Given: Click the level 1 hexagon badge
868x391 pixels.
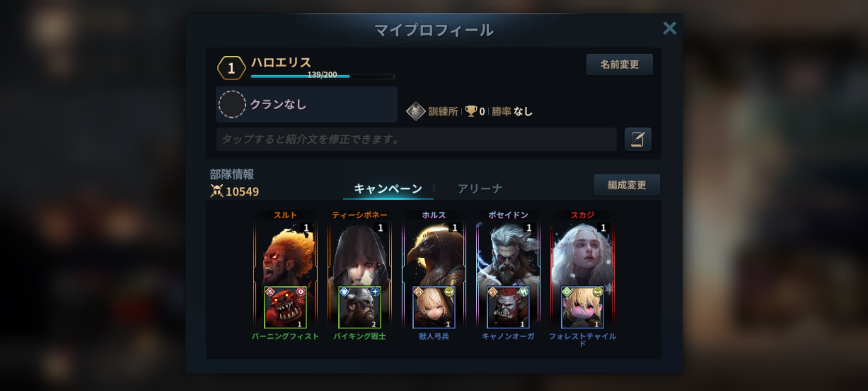Looking at the screenshot, I should pos(231,68).
